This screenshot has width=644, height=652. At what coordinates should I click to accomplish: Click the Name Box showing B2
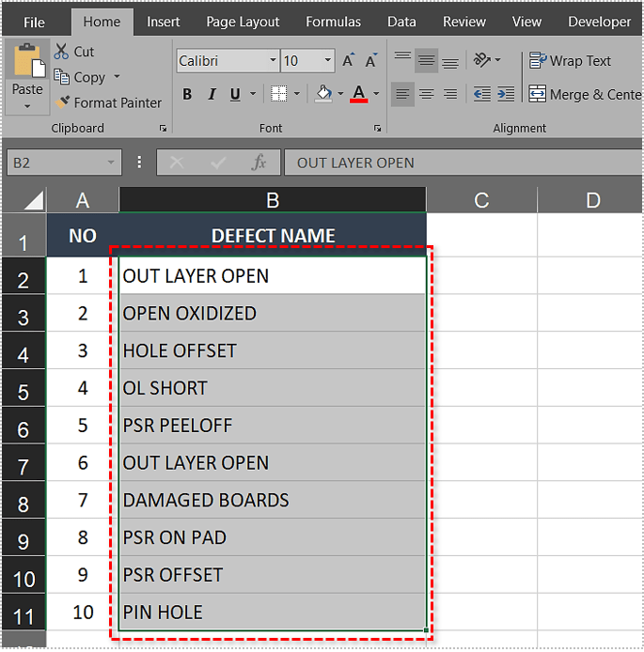coord(55,163)
